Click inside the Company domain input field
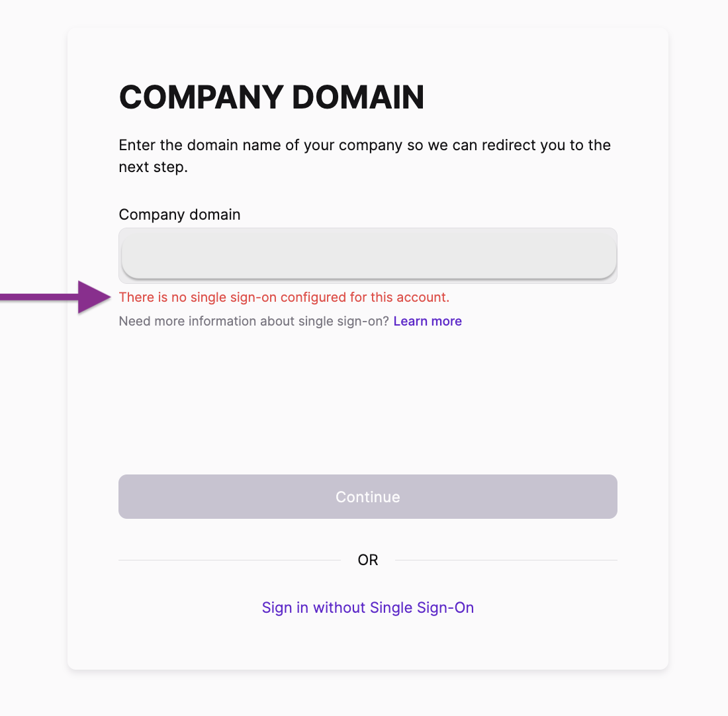This screenshot has height=716, width=728. 367,255
